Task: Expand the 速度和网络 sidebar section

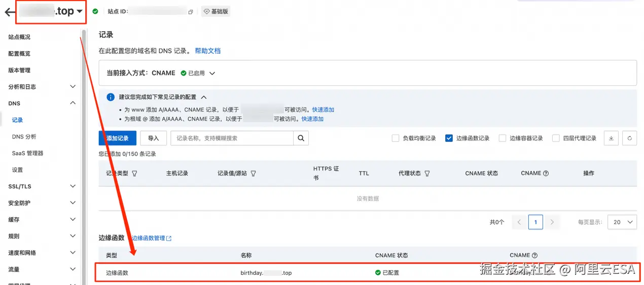Action: (x=73, y=253)
